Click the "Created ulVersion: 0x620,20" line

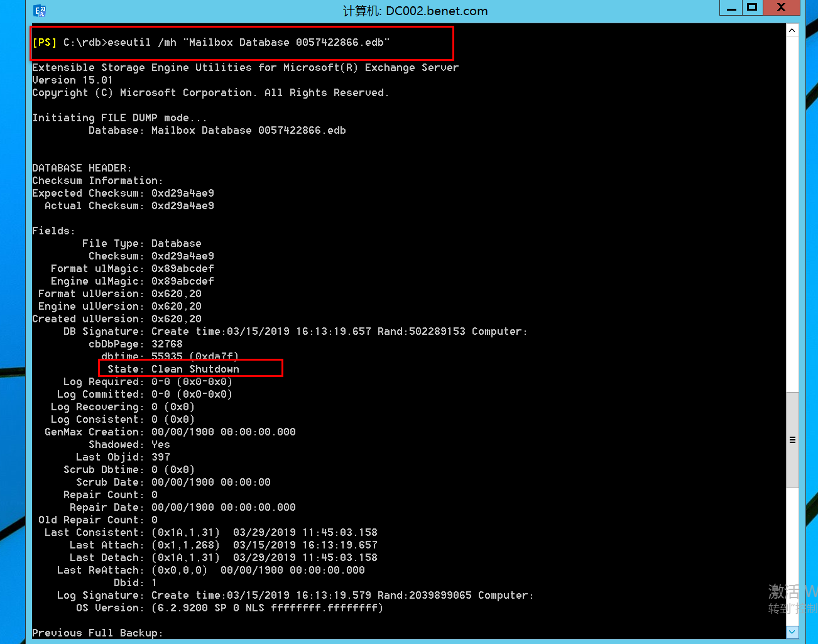point(117,319)
